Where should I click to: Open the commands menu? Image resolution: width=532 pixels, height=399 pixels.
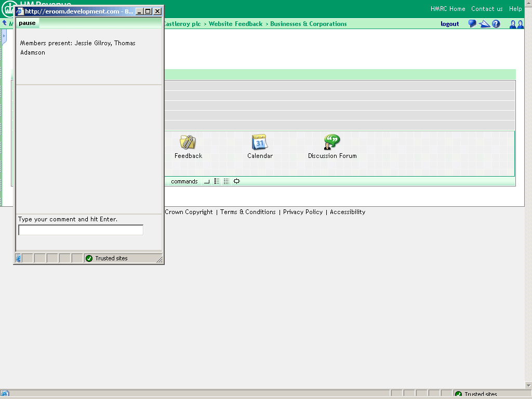tap(184, 181)
